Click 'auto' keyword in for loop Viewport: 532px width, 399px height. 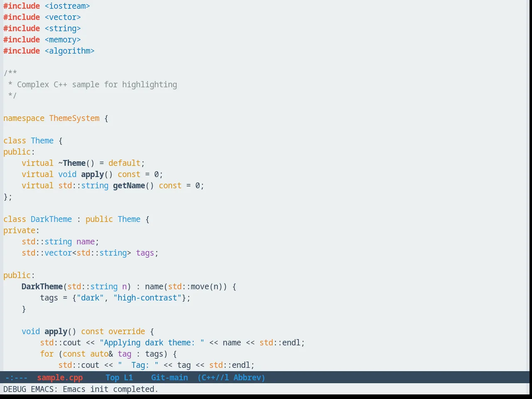click(99, 354)
